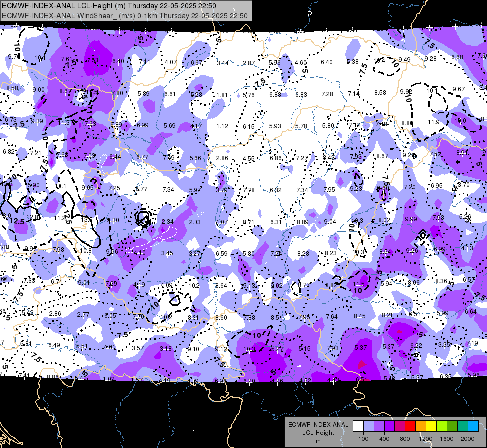Click the map value 3.35
487x448 pixels.
pos(444,344)
